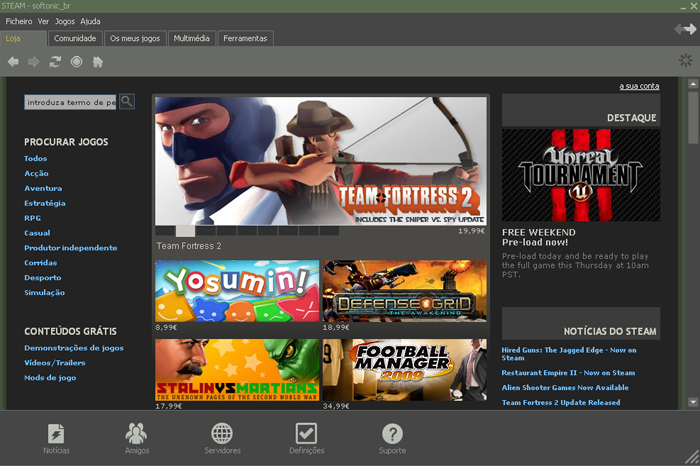Open the Yosumin! game thumbnail

tap(237, 291)
